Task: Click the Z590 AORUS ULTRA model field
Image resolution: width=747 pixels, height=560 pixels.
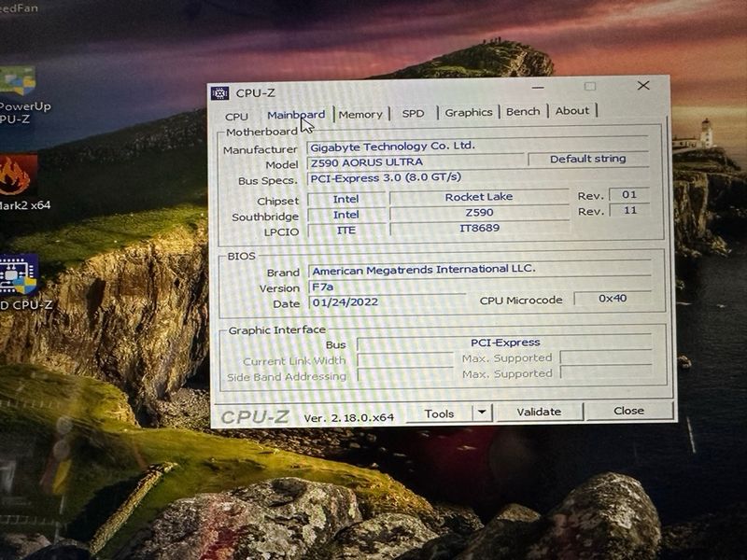Action: (416, 161)
